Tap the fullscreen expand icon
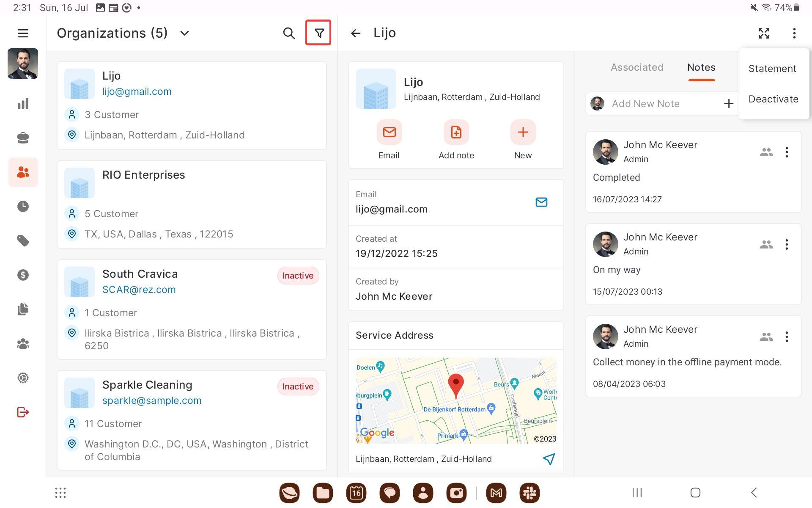The height and width of the screenshot is (508, 812). click(x=764, y=33)
